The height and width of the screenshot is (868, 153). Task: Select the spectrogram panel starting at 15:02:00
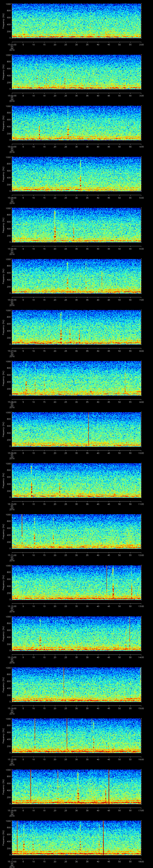coord(76,72)
